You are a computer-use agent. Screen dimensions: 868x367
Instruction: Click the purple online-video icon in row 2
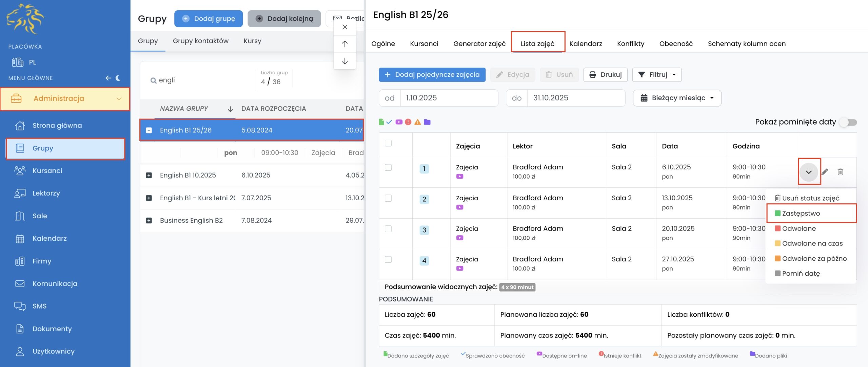coord(459,207)
